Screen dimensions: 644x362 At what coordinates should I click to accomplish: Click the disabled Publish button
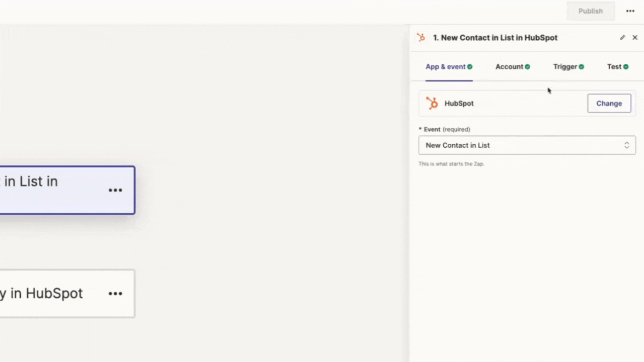coord(590,11)
